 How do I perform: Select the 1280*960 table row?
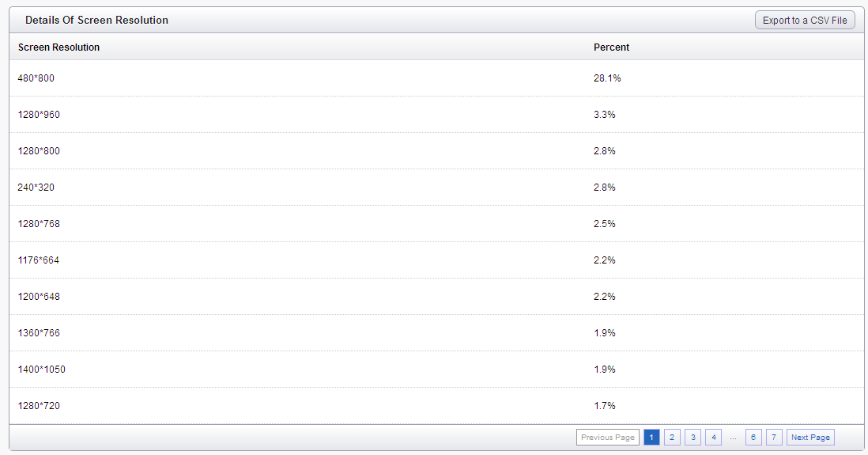[x=39, y=115]
